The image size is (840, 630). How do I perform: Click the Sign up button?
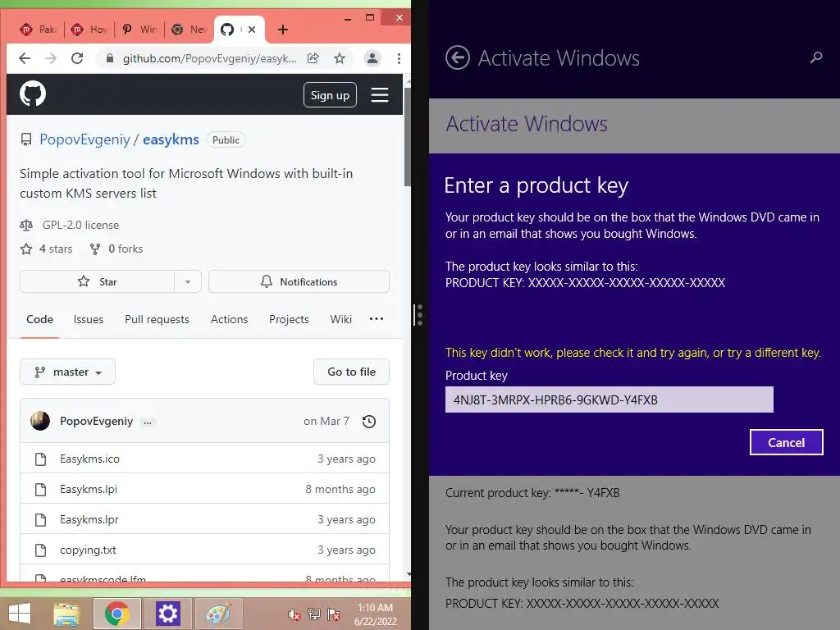pos(330,95)
